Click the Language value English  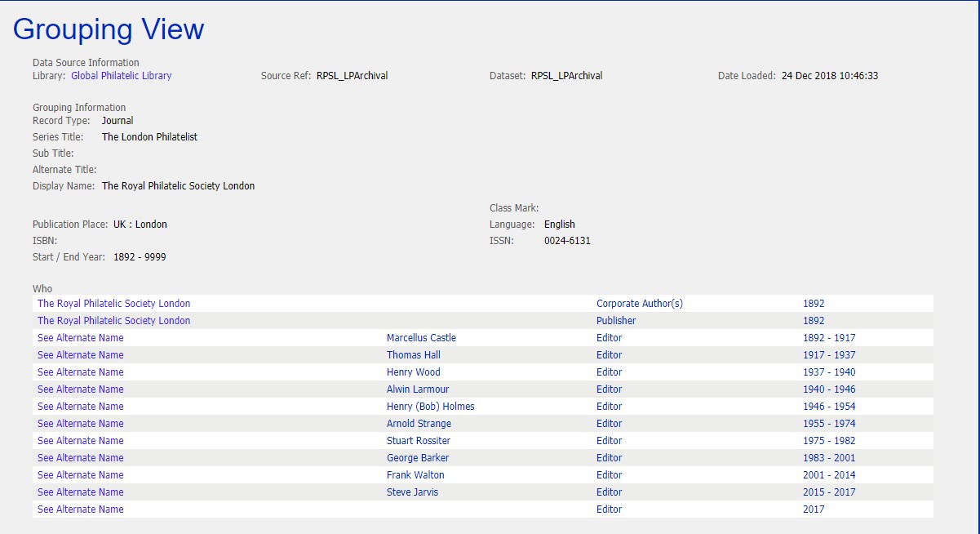tap(560, 225)
